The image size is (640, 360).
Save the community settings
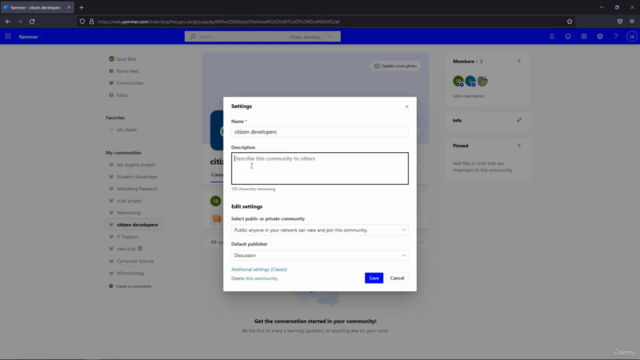tap(374, 278)
